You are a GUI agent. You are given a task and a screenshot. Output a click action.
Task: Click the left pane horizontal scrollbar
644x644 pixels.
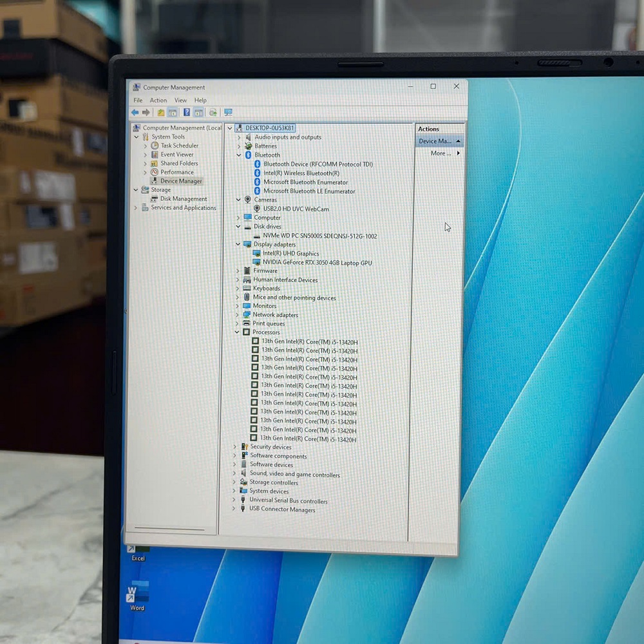click(169, 529)
